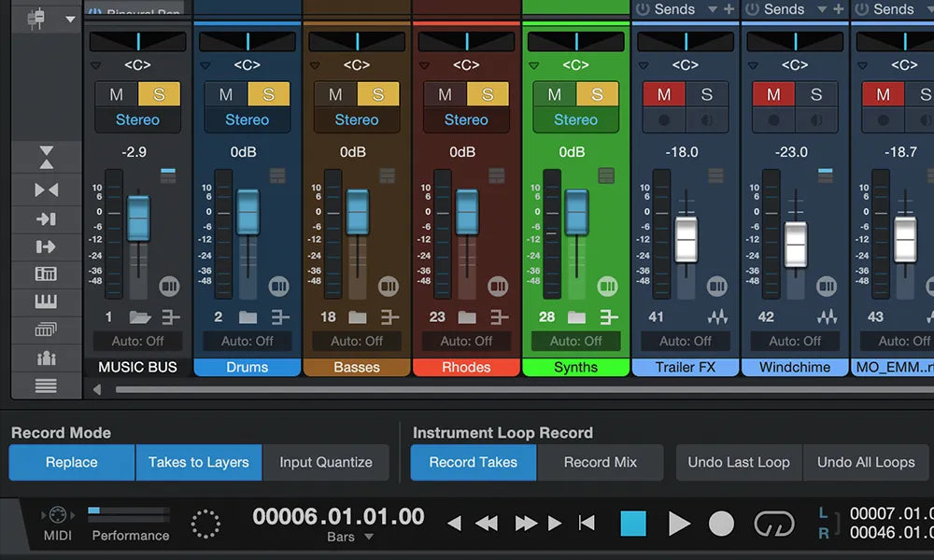Solo the Synths channel
This screenshot has width=934, height=560.
pyautogui.click(x=598, y=94)
